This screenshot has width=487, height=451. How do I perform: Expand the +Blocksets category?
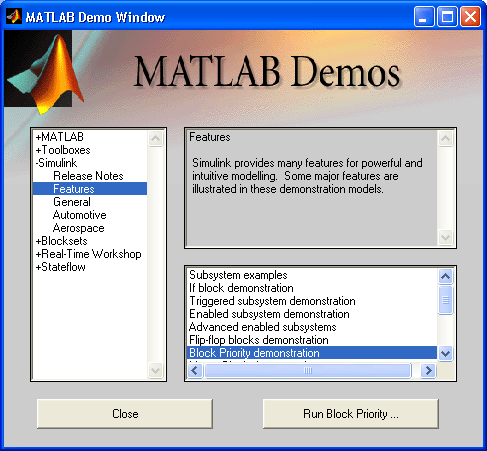[x=62, y=241]
